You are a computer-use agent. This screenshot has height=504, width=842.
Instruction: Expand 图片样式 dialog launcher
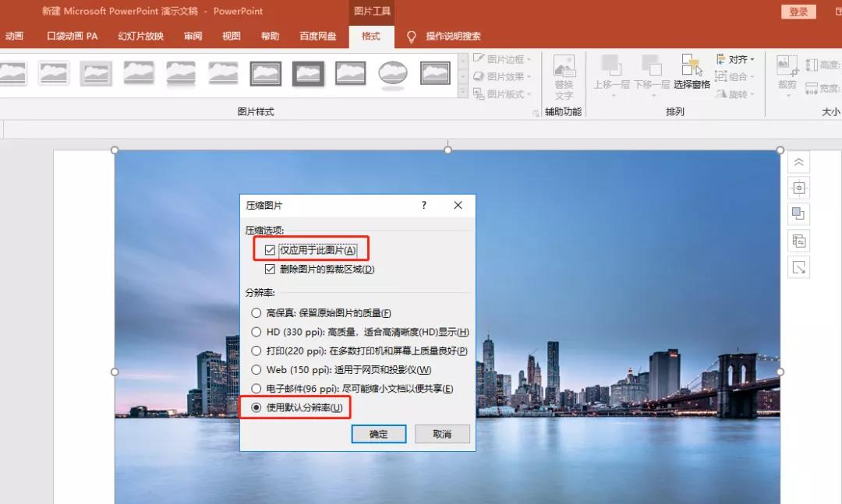(x=536, y=113)
